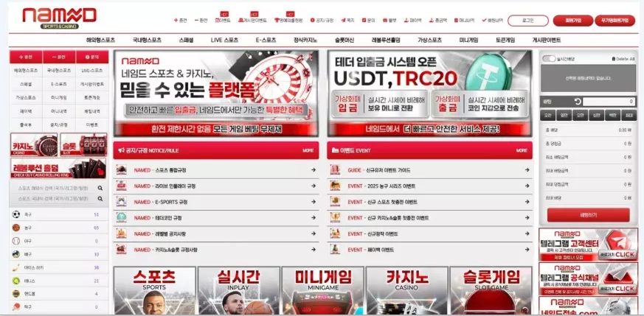
Task: Expand MORE in the NOTICE/RULE section
Action: point(308,150)
